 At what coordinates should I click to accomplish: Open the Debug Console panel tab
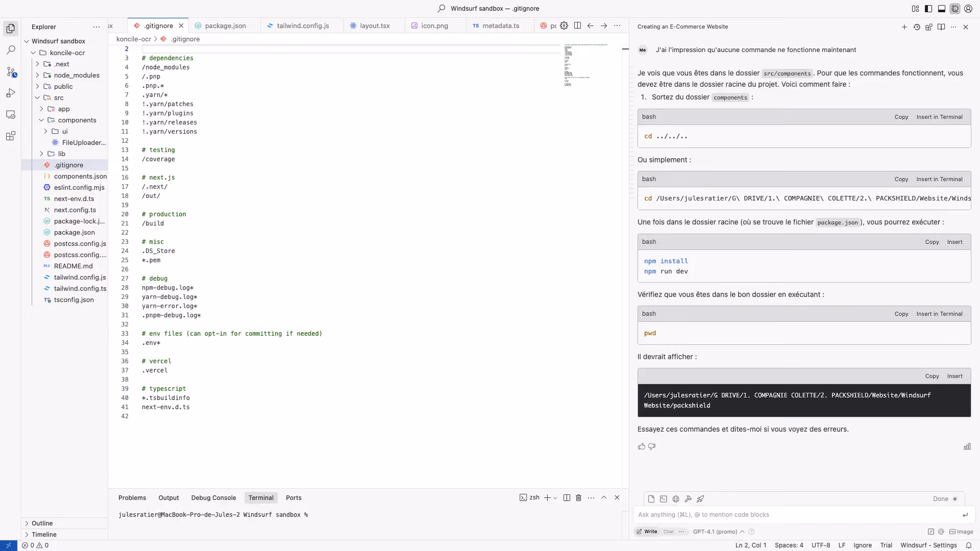pyautogui.click(x=213, y=498)
